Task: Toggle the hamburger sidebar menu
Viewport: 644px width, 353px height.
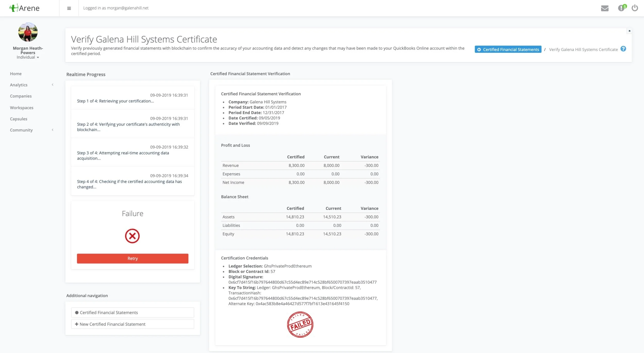Action: pyautogui.click(x=69, y=8)
